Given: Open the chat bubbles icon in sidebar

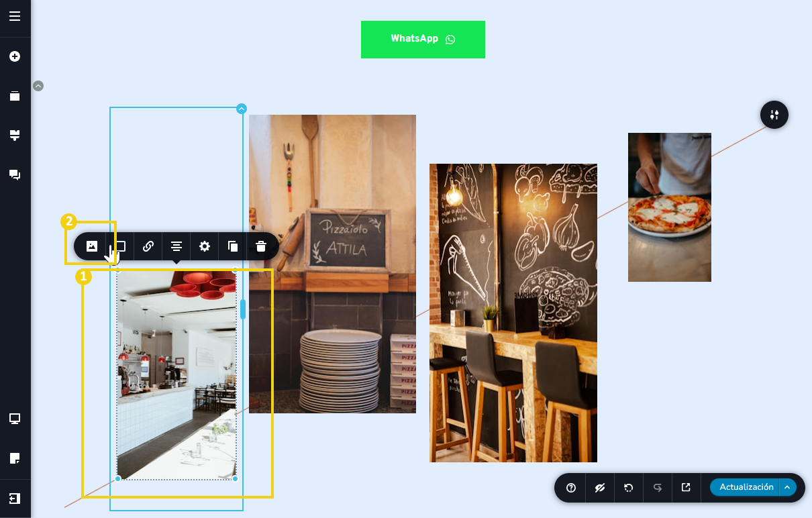Looking at the screenshot, I should point(15,175).
